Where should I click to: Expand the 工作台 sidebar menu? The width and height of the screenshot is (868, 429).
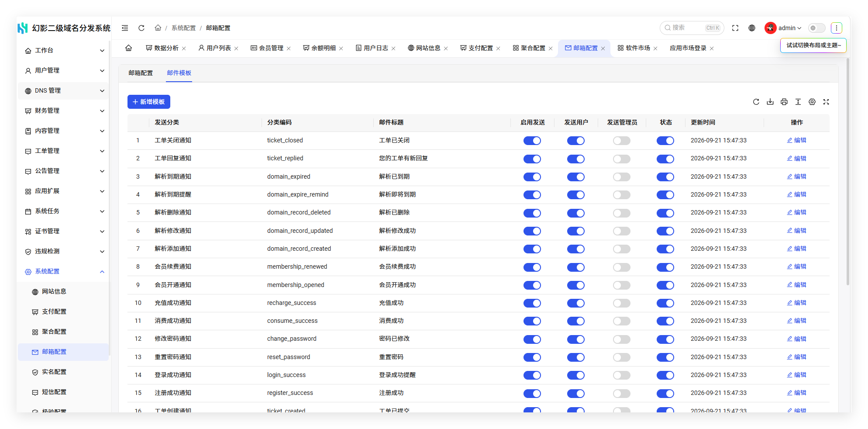coord(63,51)
